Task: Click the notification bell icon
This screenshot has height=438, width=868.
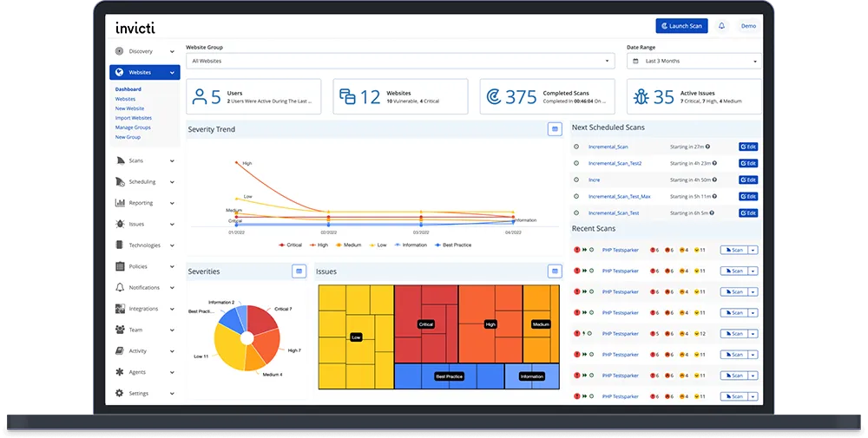Action: point(721,26)
